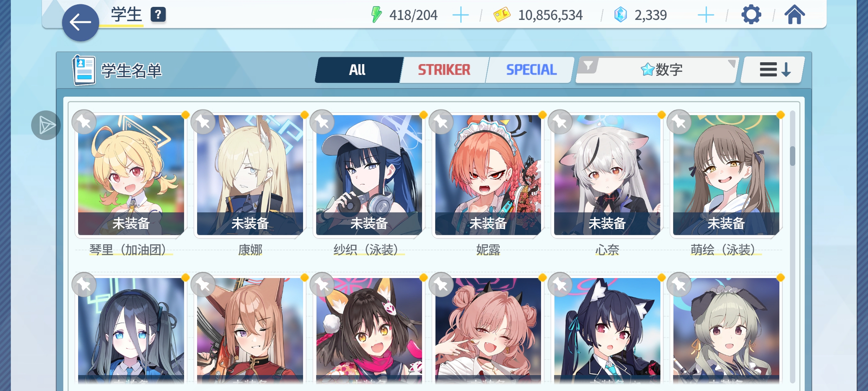Switch to the SPECIAL tab
The image size is (868, 391).
click(x=531, y=70)
